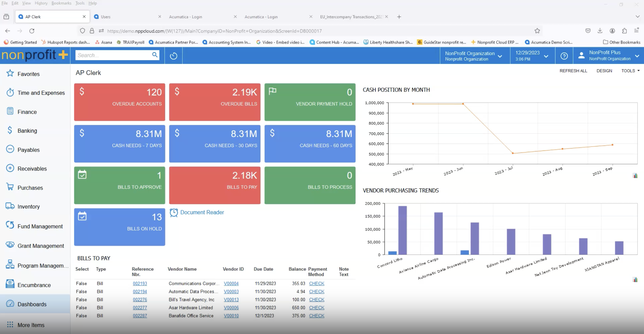Open the help question mark icon
This screenshot has width=644, height=334.
(x=564, y=56)
